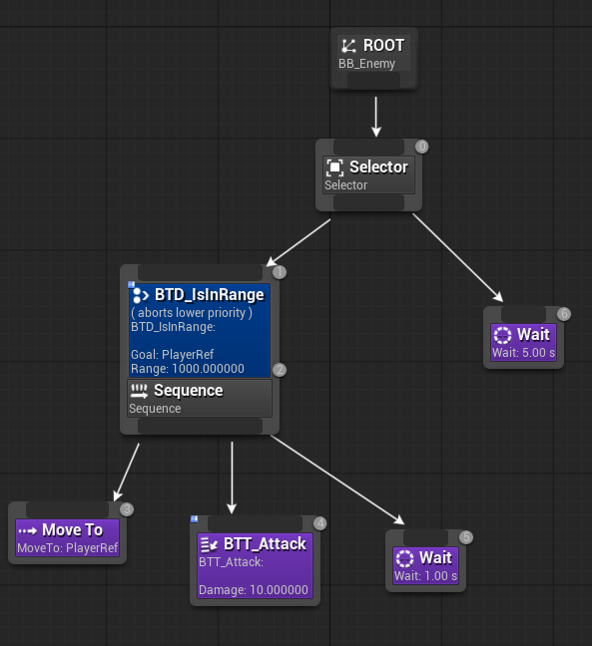592x646 pixels.
Task: Click the blueprint marker on BTT_Attack node
Action: 194,519
